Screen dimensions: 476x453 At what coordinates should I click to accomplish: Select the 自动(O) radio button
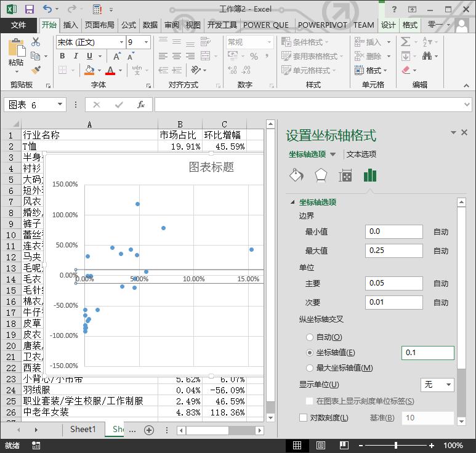coord(310,337)
